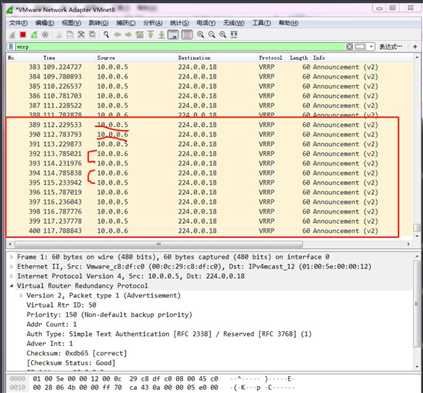Restart the current capture with the green icon
Screen dimensions: 423x393
pyautogui.click(x=34, y=35)
